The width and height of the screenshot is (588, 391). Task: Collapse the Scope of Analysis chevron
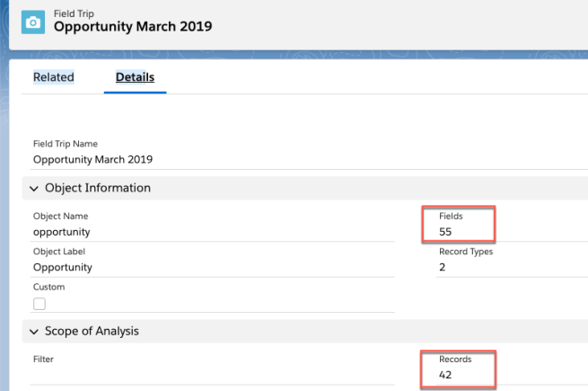(x=34, y=332)
